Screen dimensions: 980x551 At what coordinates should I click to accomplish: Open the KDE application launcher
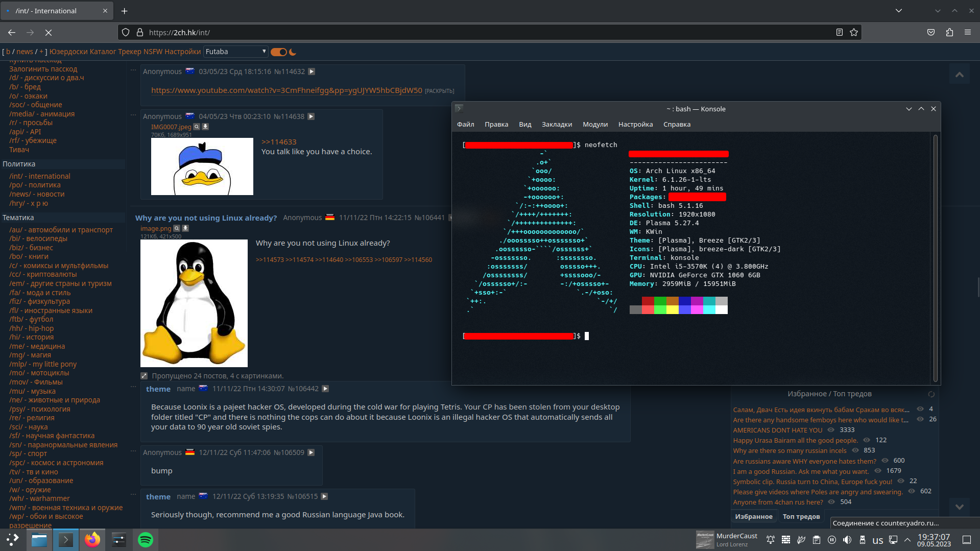point(13,540)
